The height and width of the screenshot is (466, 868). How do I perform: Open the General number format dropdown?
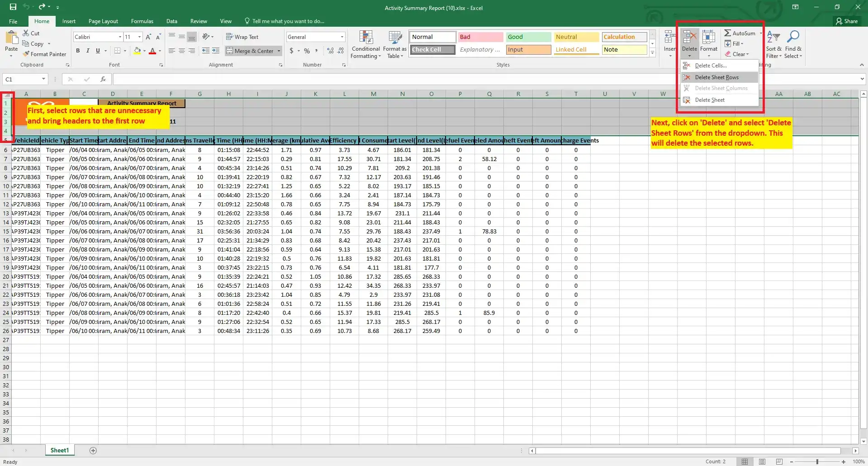(x=343, y=37)
